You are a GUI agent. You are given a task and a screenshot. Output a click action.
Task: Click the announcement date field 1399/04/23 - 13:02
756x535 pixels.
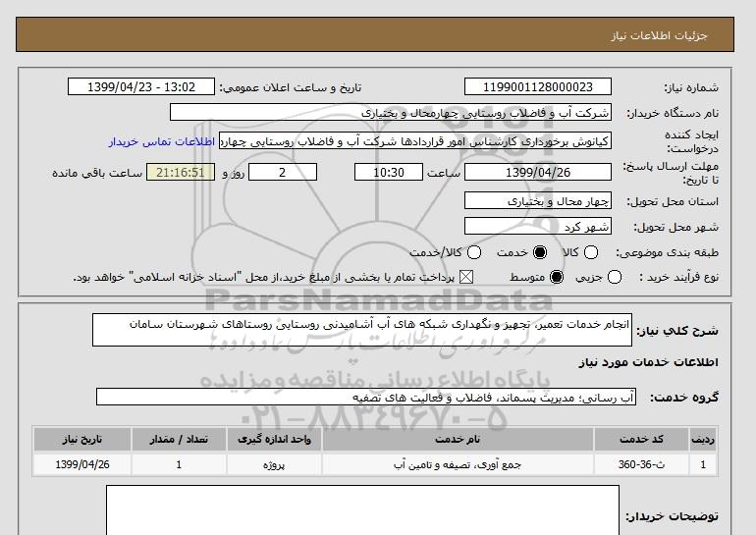(141, 86)
